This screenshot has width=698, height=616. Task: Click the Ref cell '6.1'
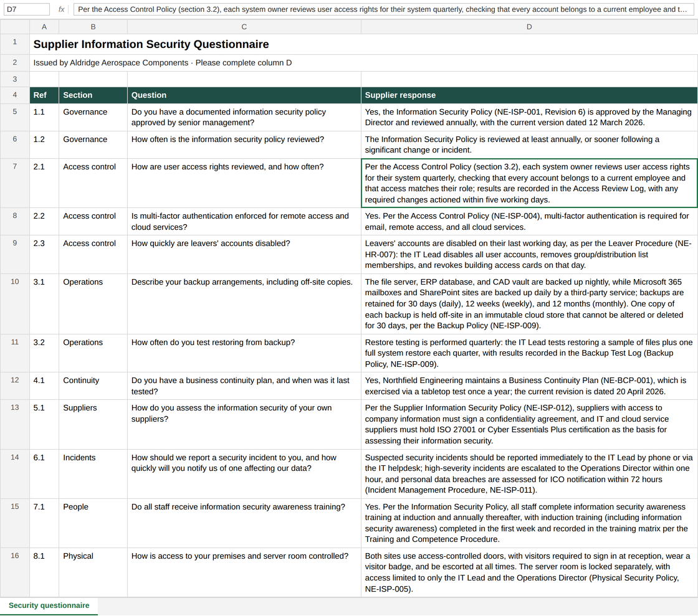(x=44, y=473)
